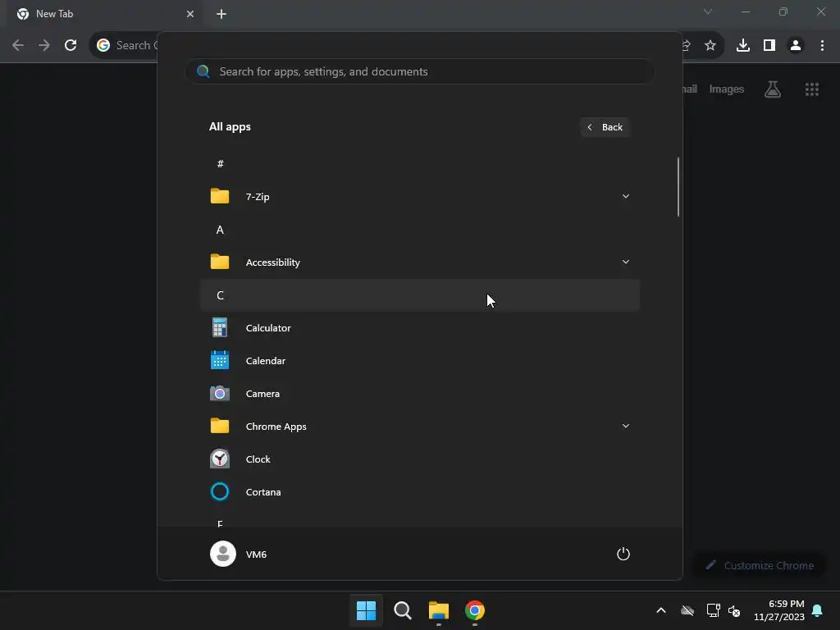The image size is (840, 630).
Task: Open Chrome downloads icon
Action: click(743, 45)
